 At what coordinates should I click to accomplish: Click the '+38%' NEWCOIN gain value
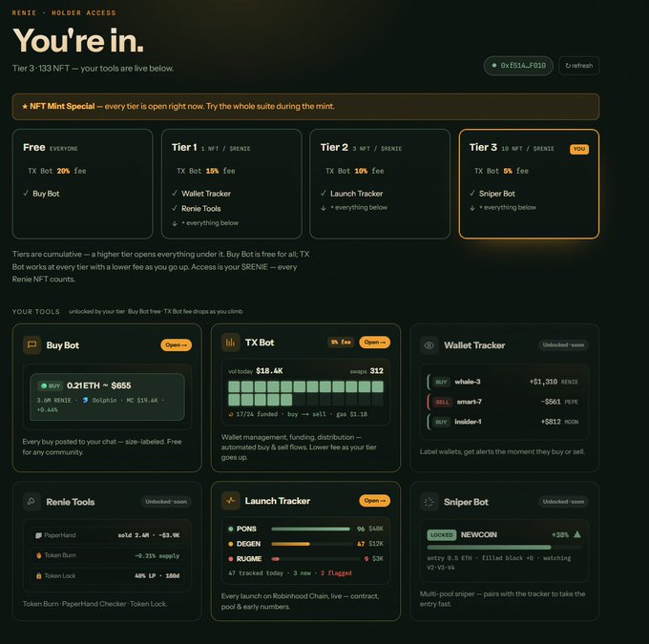(x=560, y=534)
